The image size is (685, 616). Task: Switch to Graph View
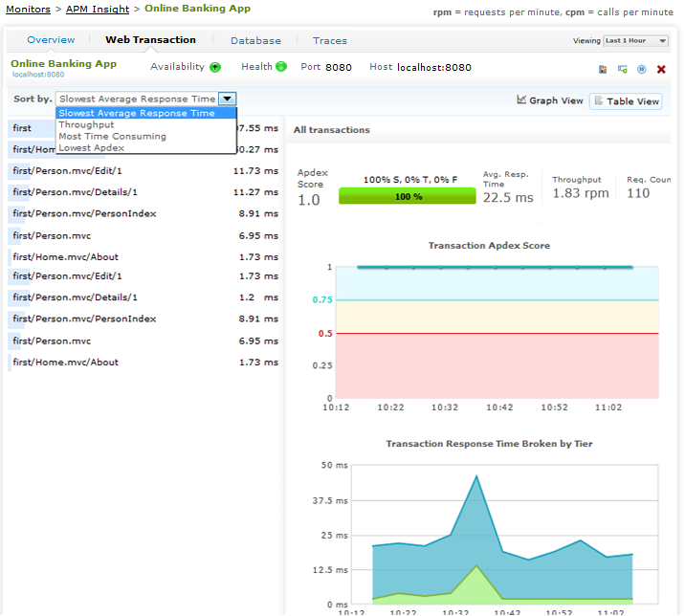pyautogui.click(x=550, y=100)
